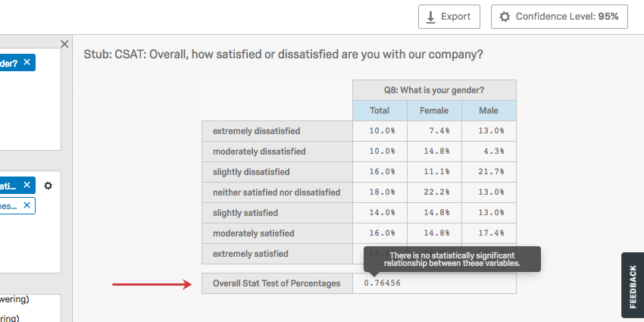Image resolution: width=644 pixels, height=322 pixels.
Task: Remove the white outlined tag
Action: (27, 205)
